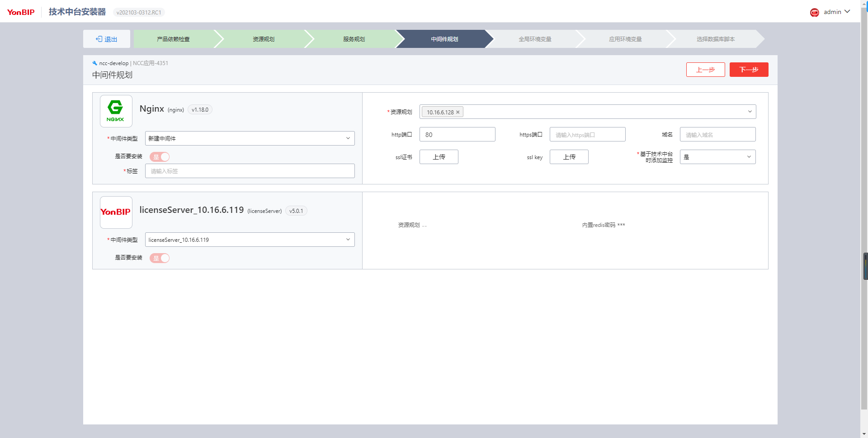Toggle licenseServer 是否要安装 switch

160,258
